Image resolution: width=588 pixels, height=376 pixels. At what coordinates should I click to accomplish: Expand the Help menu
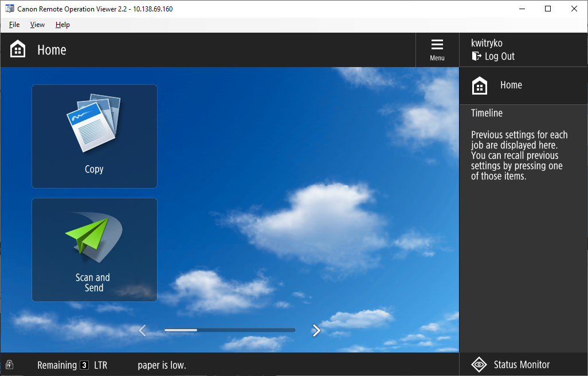pyautogui.click(x=62, y=25)
